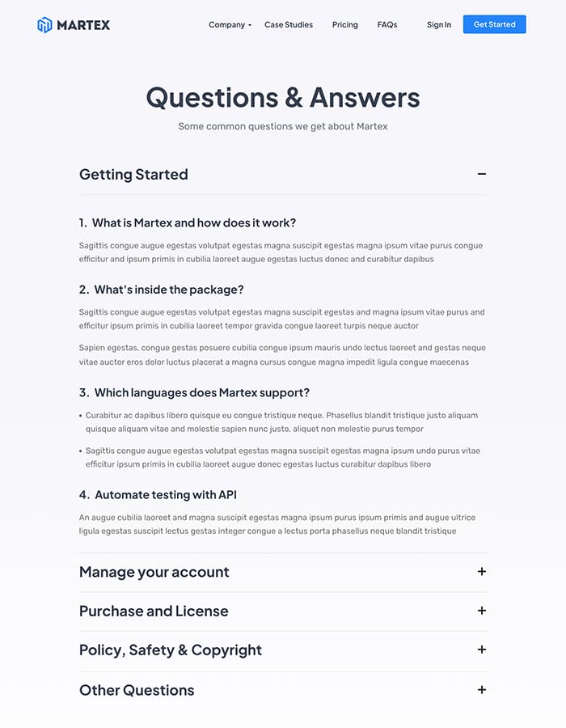The width and height of the screenshot is (566, 728).
Task: Click the Sign In link
Action: tap(438, 24)
